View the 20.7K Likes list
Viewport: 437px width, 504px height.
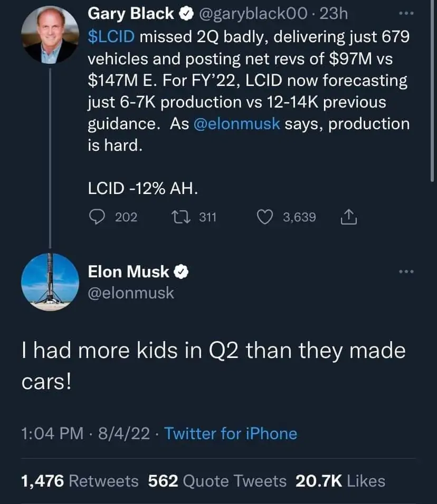pos(340,481)
